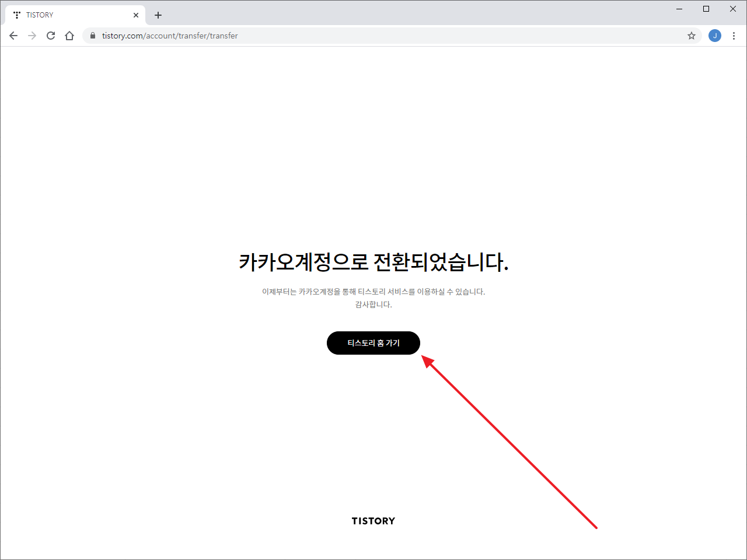Close the TISTORY tab
The image size is (747, 560).
pyautogui.click(x=136, y=15)
